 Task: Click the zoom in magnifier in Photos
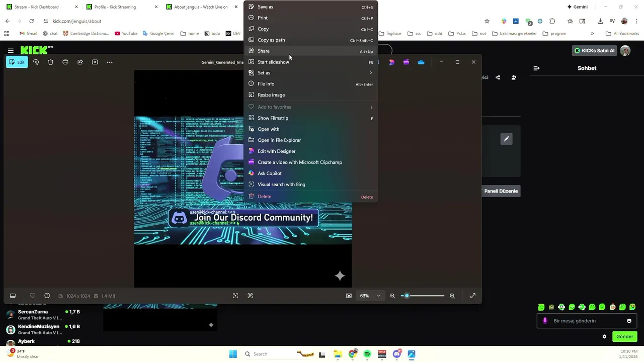(452, 296)
